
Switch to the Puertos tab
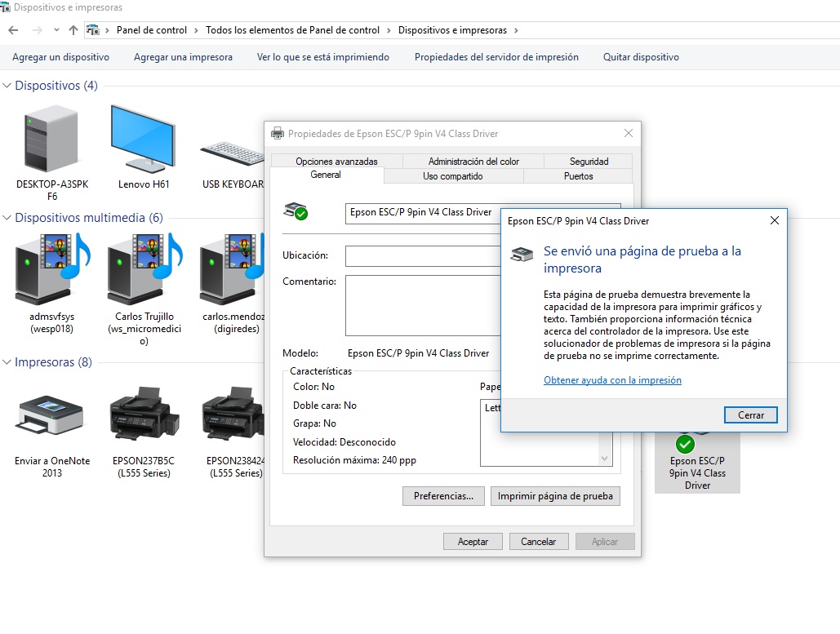tap(578, 175)
